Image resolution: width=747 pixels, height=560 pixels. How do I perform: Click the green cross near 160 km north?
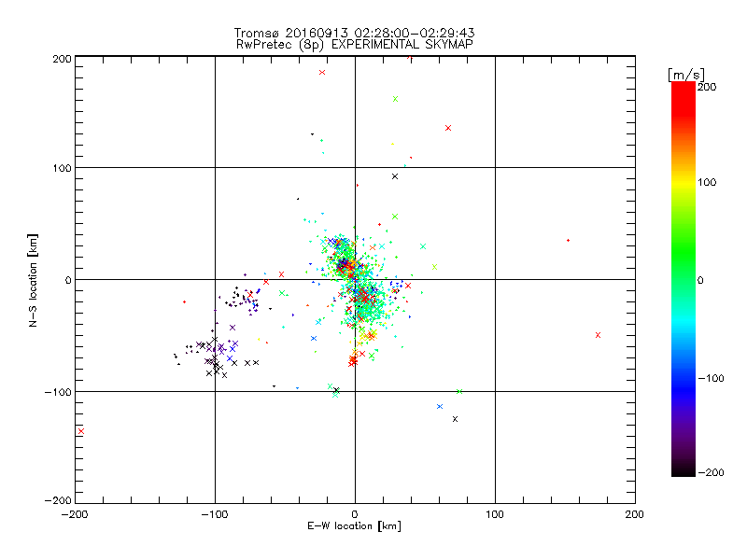(x=395, y=99)
